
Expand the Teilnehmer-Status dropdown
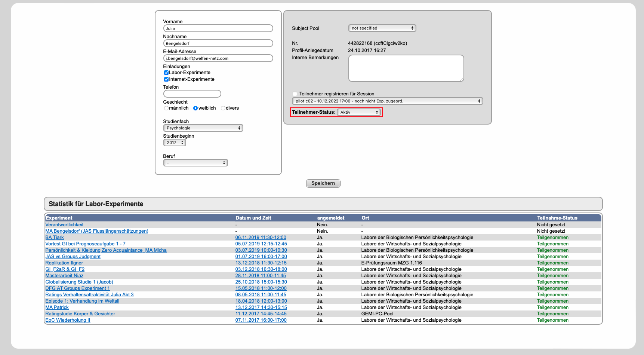[359, 112]
